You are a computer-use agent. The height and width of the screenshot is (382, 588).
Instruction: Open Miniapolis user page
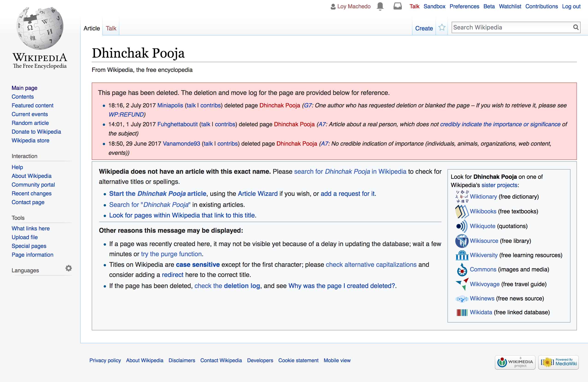pyautogui.click(x=170, y=106)
